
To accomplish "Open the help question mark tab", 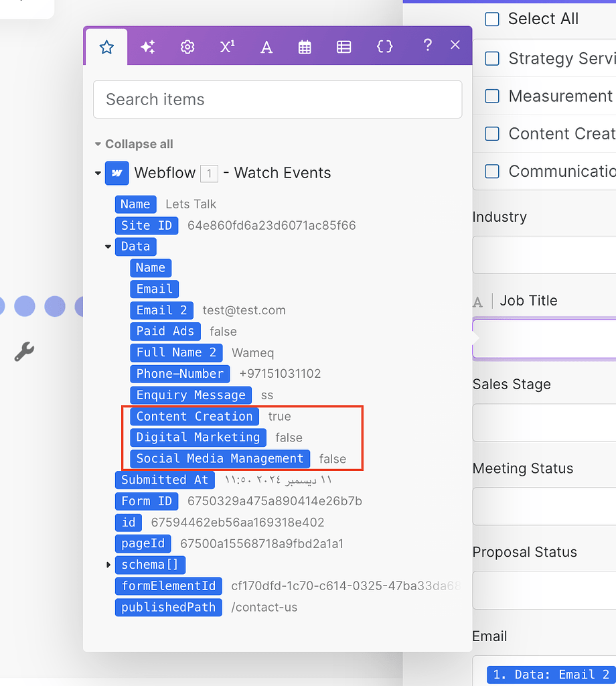I will tap(427, 47).
